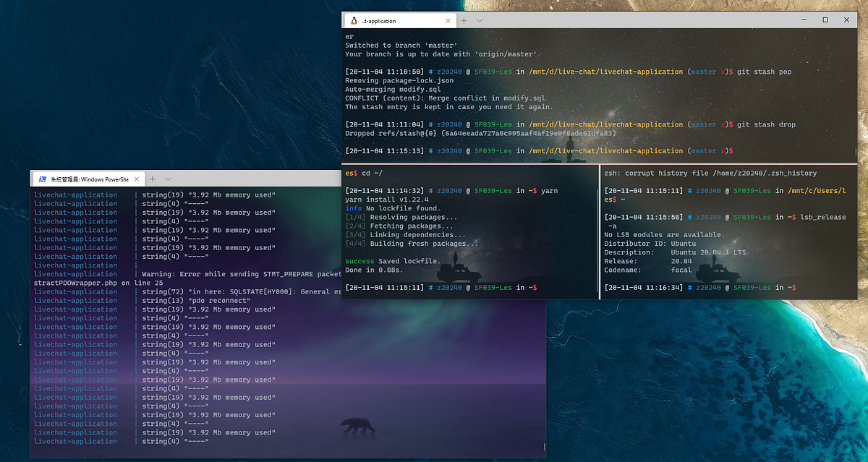Open the profile dropdown chevron in the Linux terminal window
The width and height of the screenshot is (868, 462).
click(x=478, y=20)
